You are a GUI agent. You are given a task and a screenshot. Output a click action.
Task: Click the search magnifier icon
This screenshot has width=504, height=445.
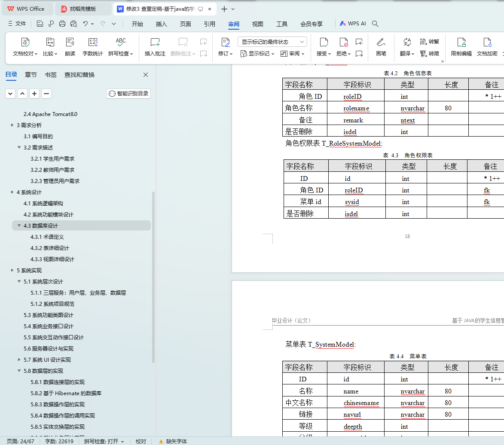coord(375,24)
